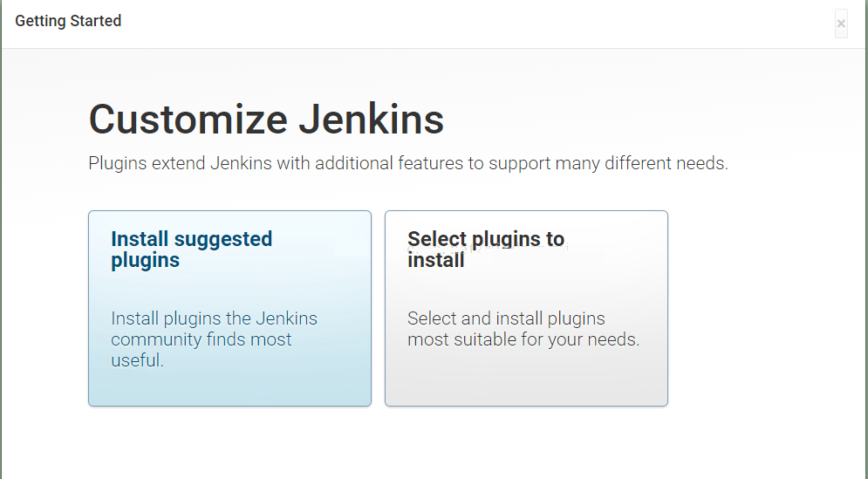The height and width of the screenshot is (479, 868).
Task: Click the bold "Install suggested plugins" title
Action: pos(192,250)
